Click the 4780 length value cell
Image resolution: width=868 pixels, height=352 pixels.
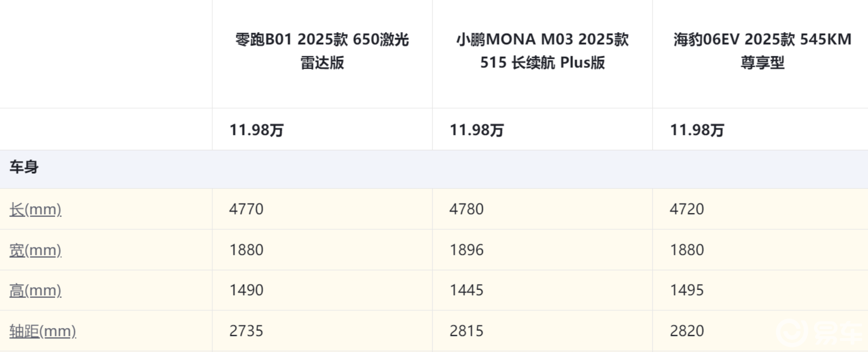467,209
